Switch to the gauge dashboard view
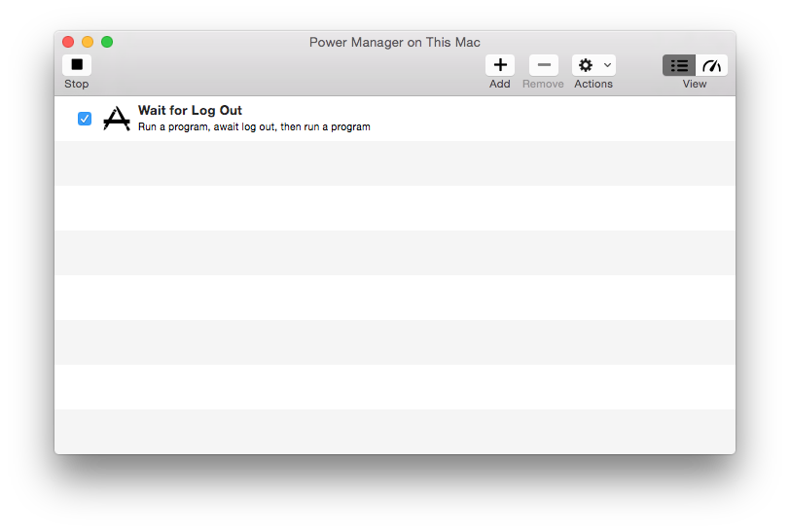This screenshot has width=790, height=532. pos(711,65)
